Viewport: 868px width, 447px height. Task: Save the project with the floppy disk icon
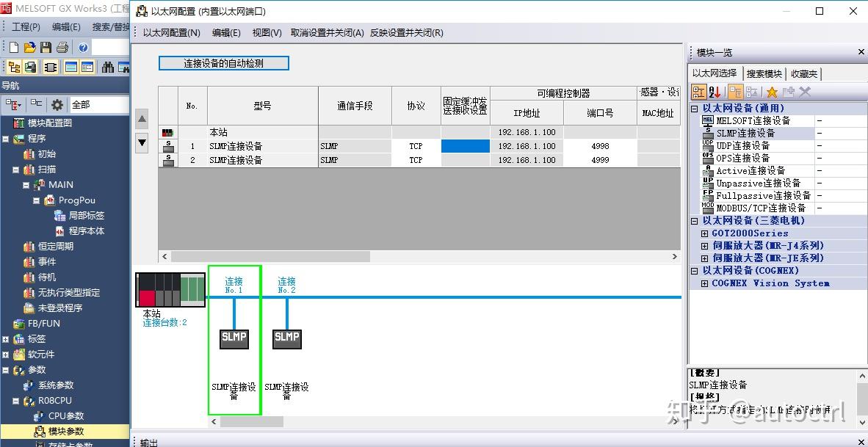coord(46,47)
